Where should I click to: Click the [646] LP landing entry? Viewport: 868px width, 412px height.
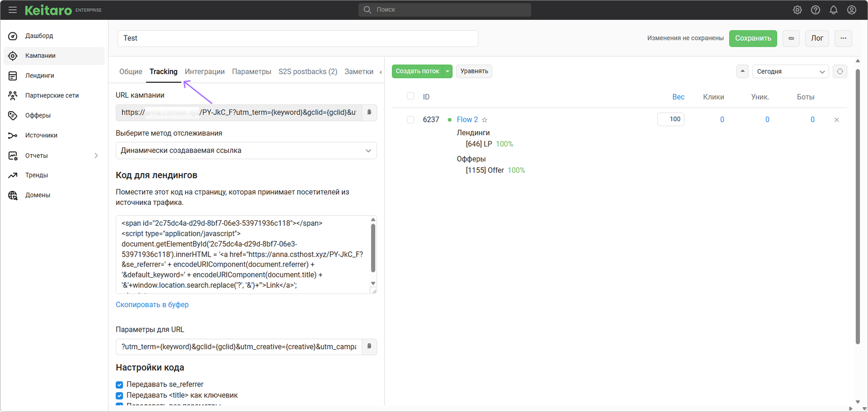click(x=479, y=144)
